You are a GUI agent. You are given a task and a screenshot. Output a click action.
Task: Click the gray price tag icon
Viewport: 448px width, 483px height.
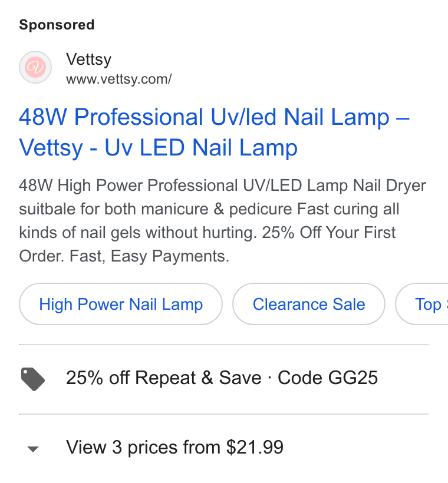[32, 379]
